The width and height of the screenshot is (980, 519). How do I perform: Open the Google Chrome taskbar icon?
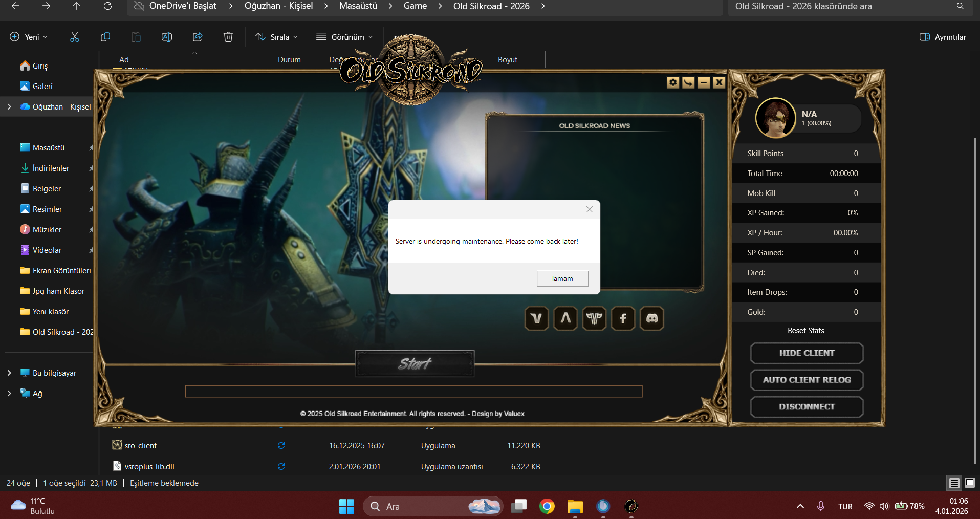point(547,506)
